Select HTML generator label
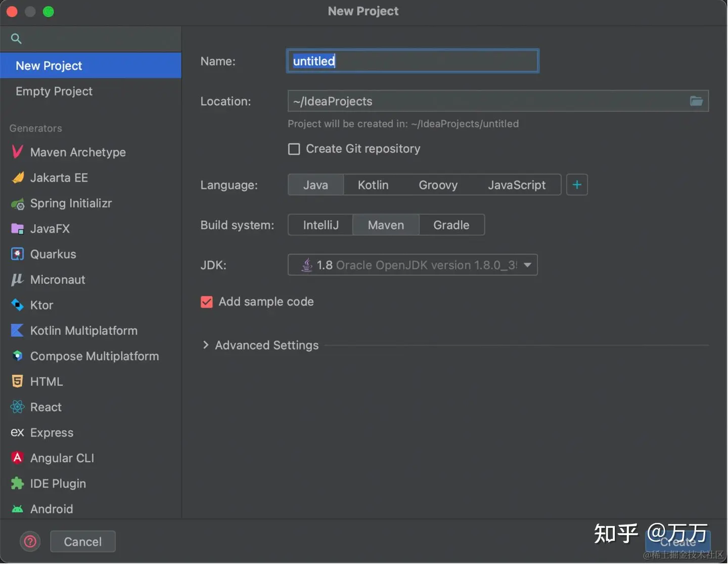Image resolution: width=728 pixels, height=564 pixels. [x=47, y=381]
